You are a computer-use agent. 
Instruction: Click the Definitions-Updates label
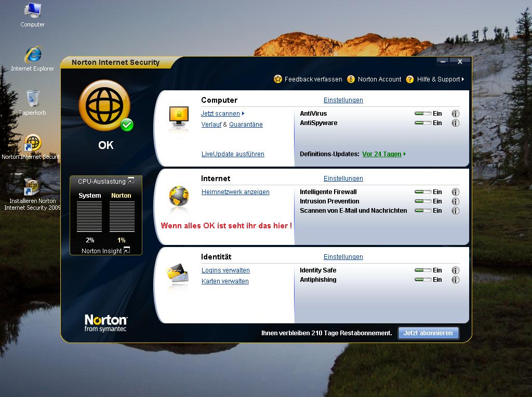[329, 154]
